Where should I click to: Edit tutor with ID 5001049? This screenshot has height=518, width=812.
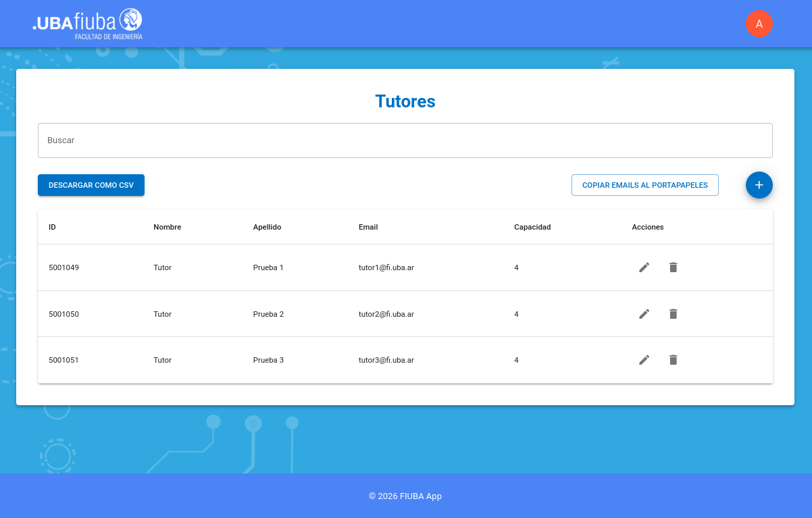point(644,267)
